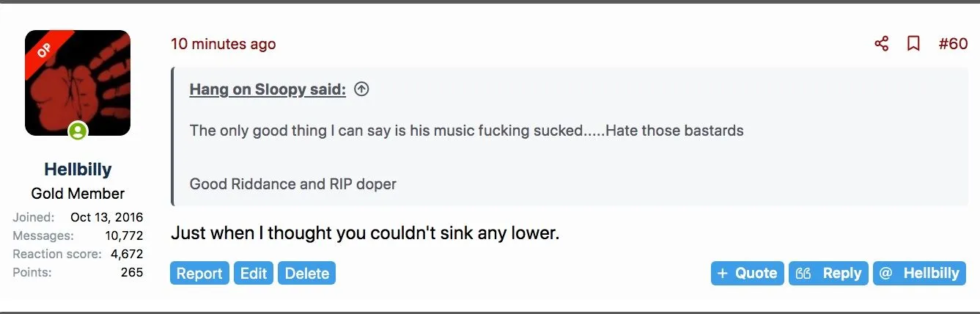Click the Reply button
Screen dimensions: 980x314
pos(828,273)
